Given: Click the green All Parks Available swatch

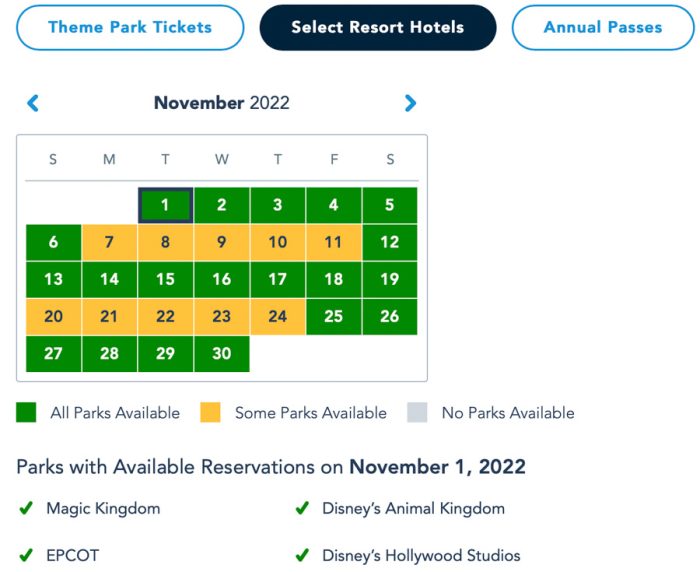Looking at the screenshot, I should 27,412.
